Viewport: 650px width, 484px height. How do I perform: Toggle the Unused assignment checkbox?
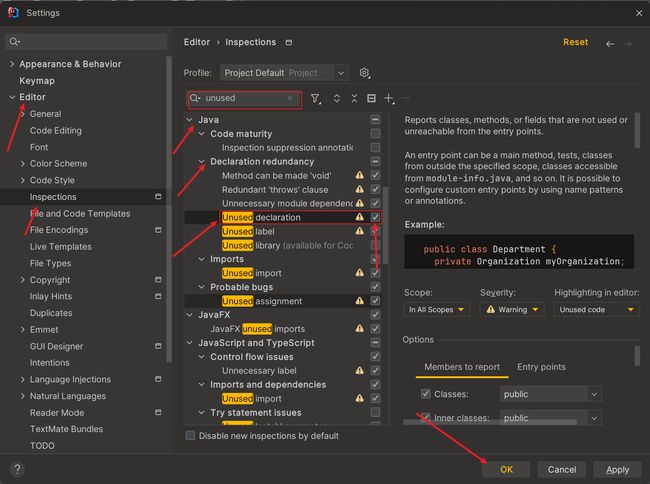tap(375, 301)
